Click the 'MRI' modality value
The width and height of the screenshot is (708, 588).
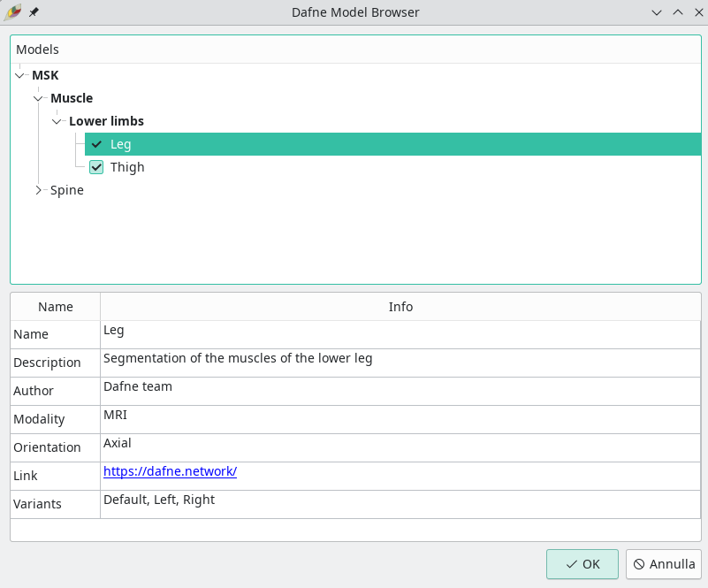(115, 415)
